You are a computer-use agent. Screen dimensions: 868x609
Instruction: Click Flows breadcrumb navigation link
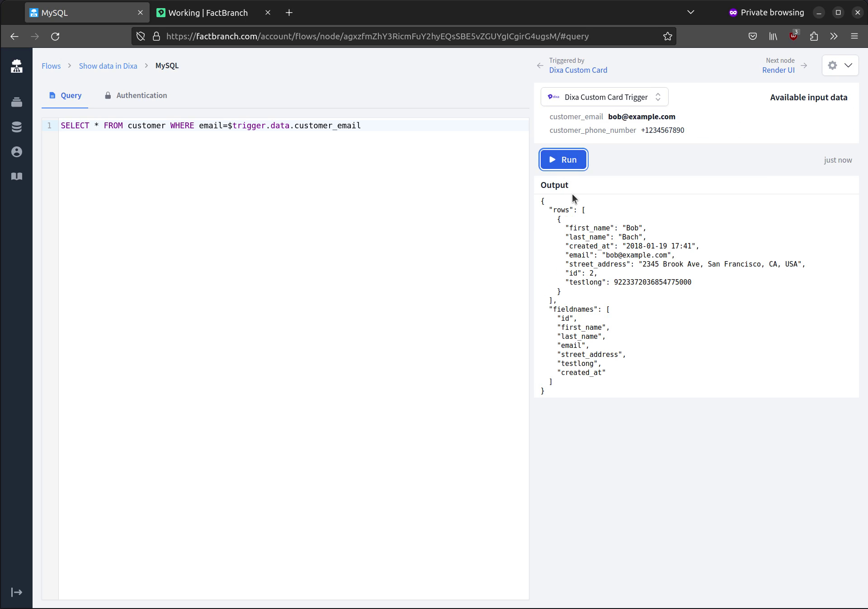[51, 65]
